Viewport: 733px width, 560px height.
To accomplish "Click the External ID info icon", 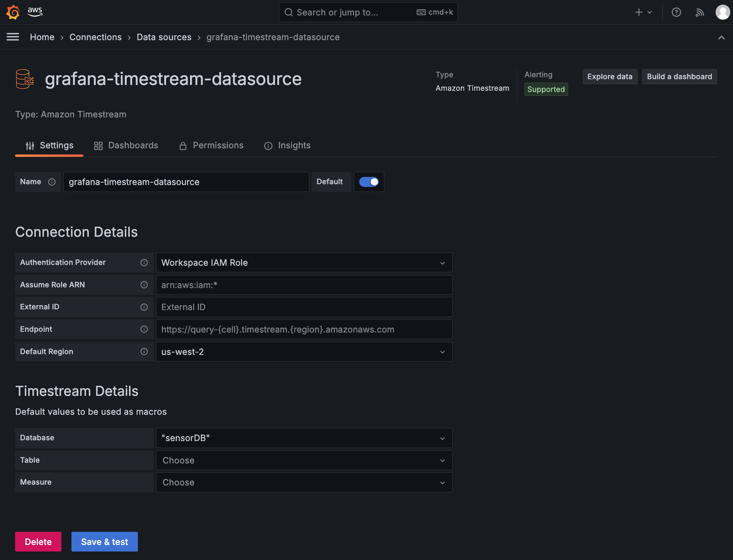I will coord(144,307).
